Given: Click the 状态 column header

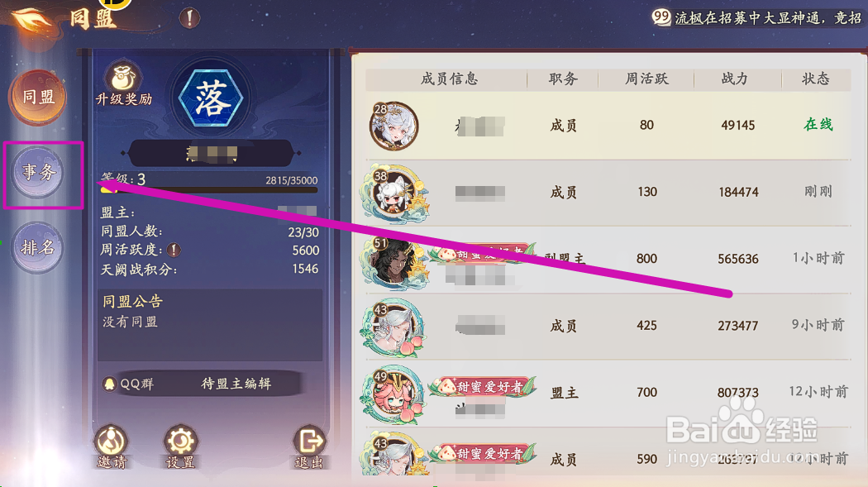Looking at the screenshot, I should [x=815, y=79].
